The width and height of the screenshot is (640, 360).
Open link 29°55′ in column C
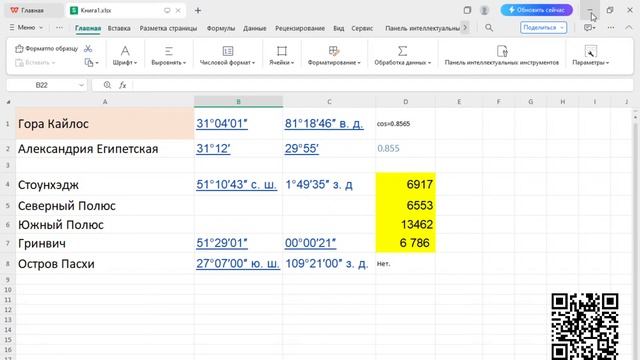tap(302, 149)
